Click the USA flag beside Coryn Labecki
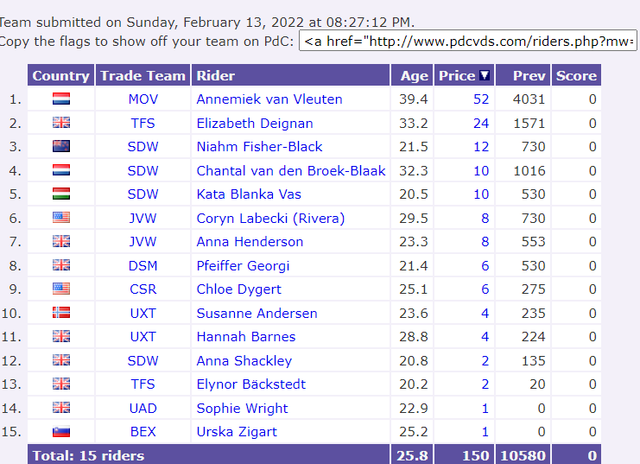This screenshot has width=640, height=464. [61, 218]
